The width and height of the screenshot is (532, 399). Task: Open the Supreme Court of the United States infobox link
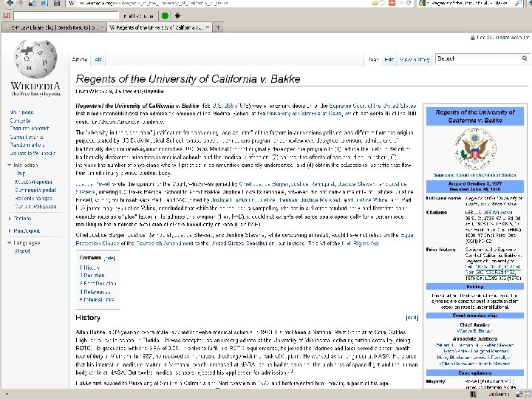pos(474,175)
